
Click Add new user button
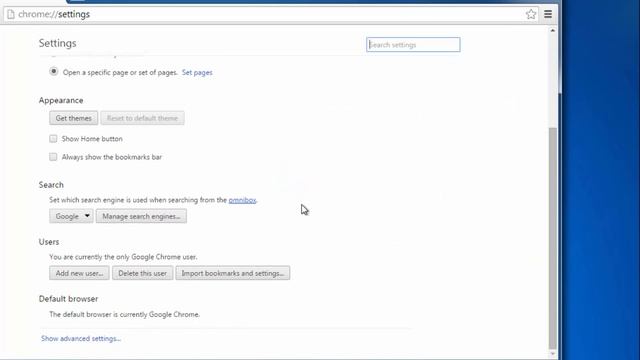click(x=79, y=273)
